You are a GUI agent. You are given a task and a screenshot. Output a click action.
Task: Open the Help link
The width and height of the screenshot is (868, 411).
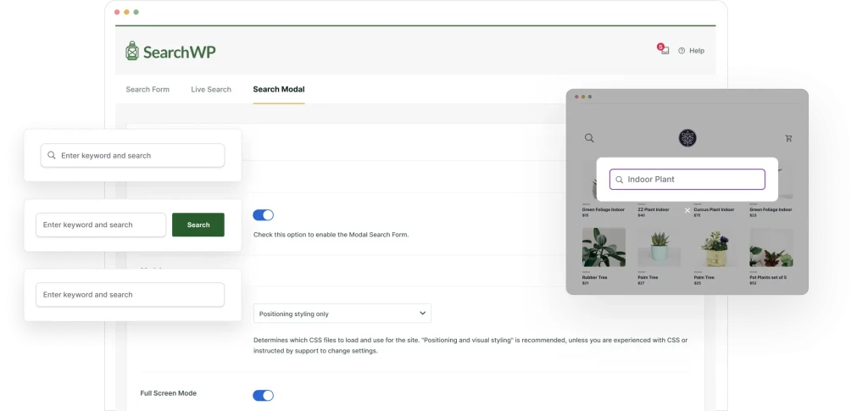pyautogui.click(x=697, y=50)
